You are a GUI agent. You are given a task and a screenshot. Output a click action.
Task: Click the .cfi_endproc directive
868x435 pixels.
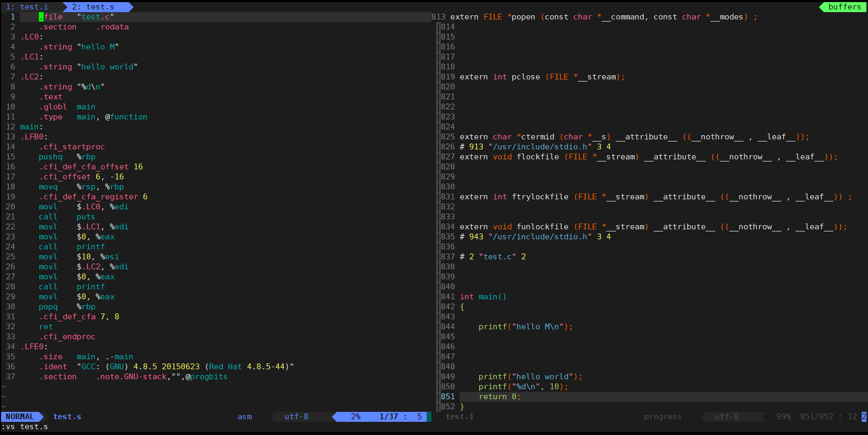point(67,337)
